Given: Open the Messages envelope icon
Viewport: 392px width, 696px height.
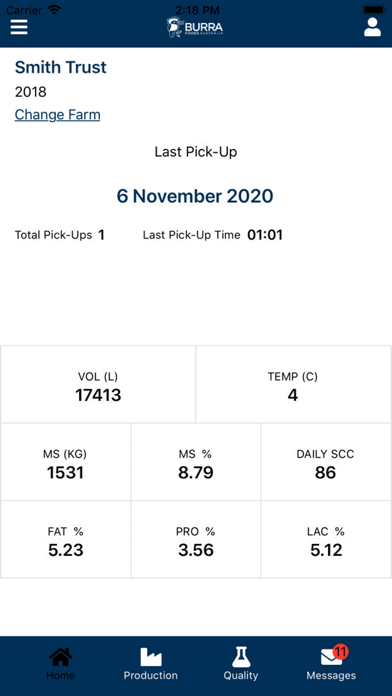Looking at the screenshot, I should click(331, 658).
